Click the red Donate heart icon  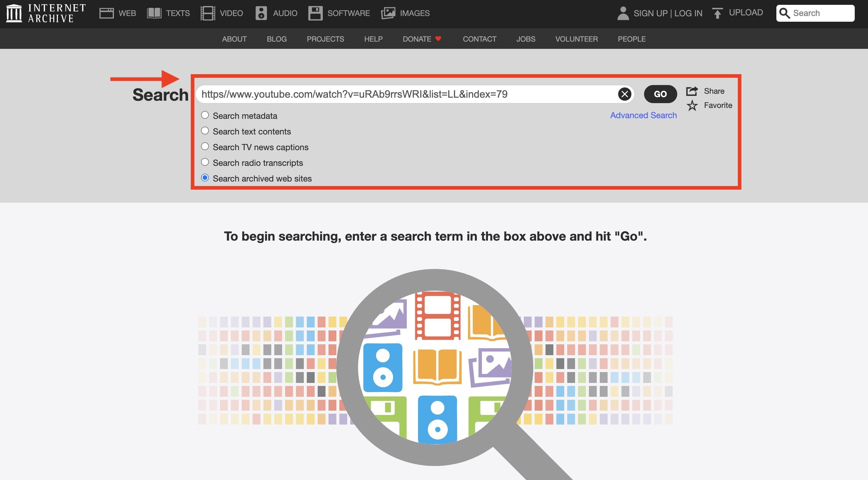coord(438,38)
